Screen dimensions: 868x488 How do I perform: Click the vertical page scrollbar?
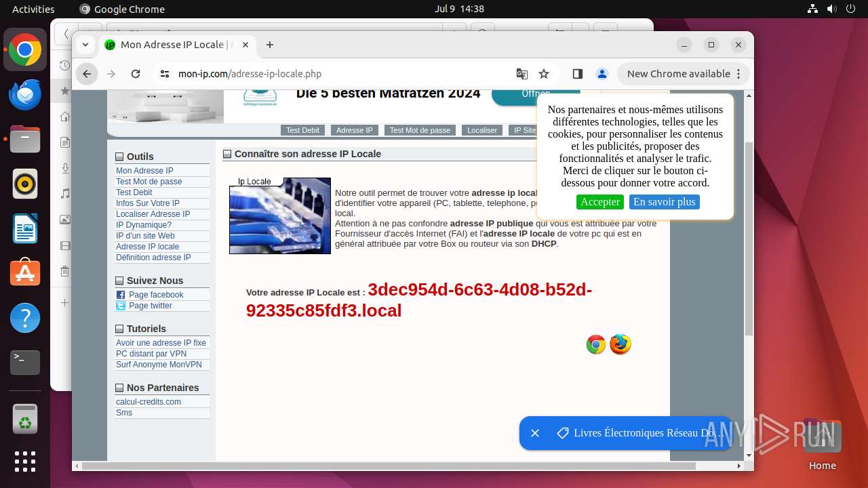tap(749, 239)
